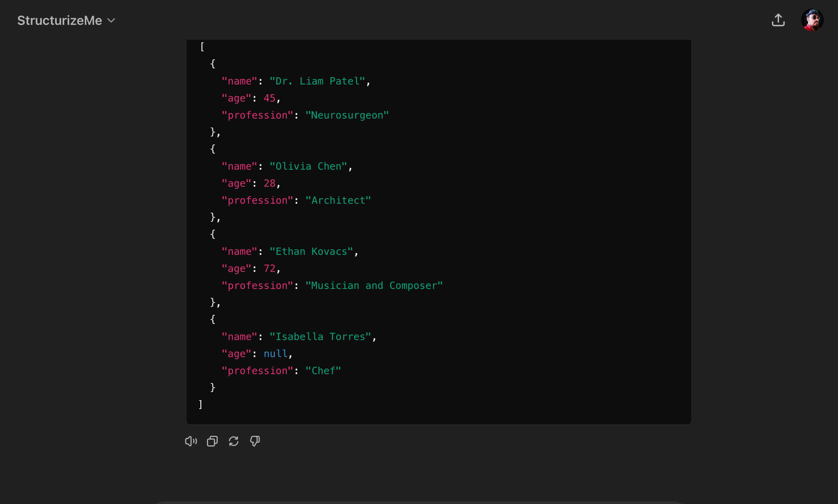The width and height of the screenshot is (838, 504).
Task: Click the "Musician and Composer" string
Action: [x=374, y=286]
